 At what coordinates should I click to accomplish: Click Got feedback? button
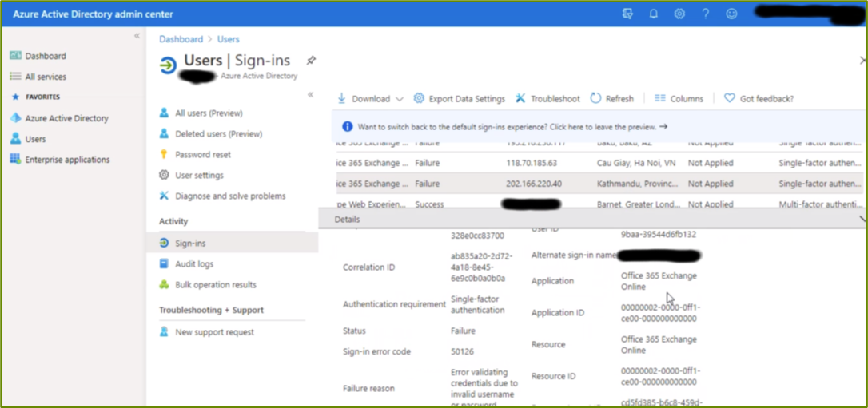pos(759,98)
